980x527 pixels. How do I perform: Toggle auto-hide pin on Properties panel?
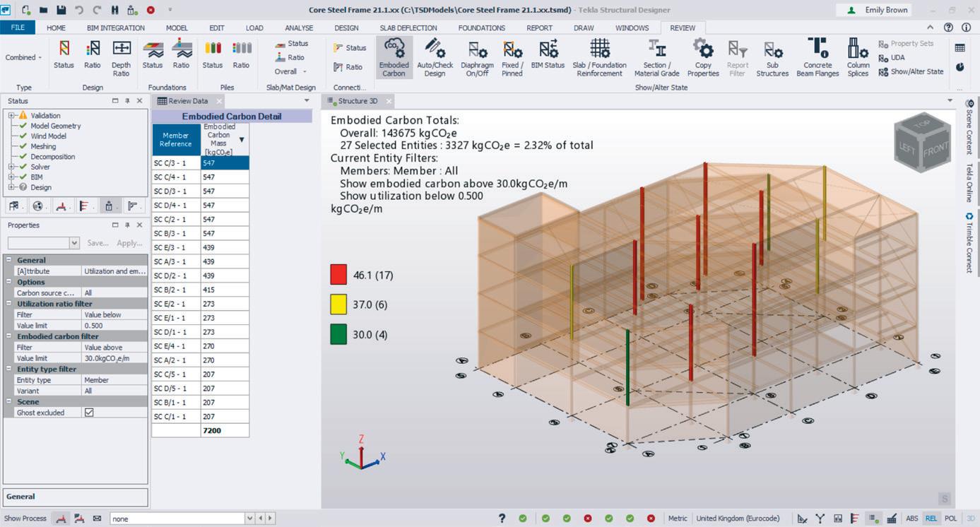(128, 225)
